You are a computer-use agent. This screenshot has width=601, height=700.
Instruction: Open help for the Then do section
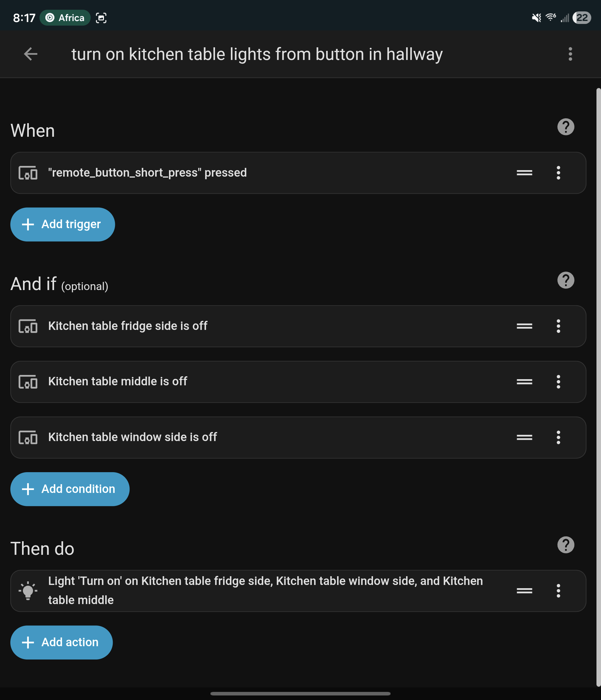point(566,544)
